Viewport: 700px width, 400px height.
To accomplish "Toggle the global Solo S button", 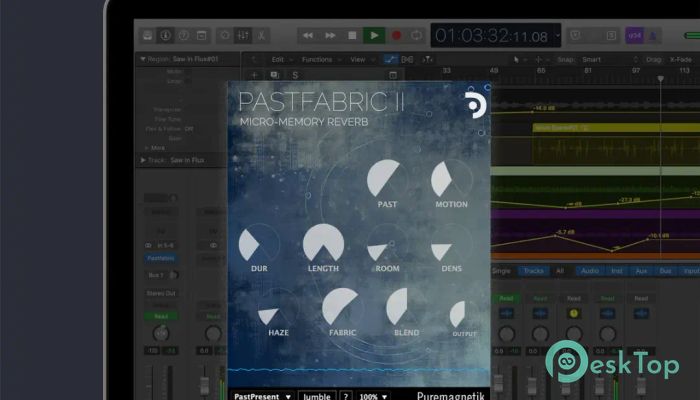I will 295,75.
